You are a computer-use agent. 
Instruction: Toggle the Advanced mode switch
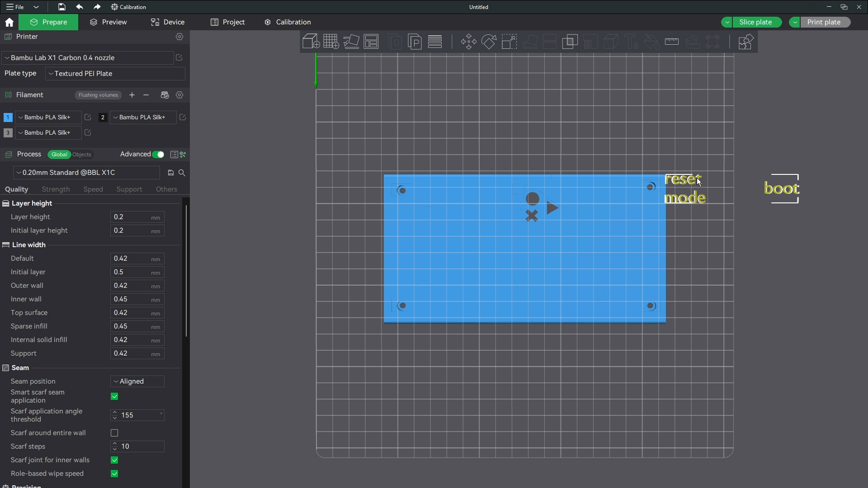tap(158, 155)
